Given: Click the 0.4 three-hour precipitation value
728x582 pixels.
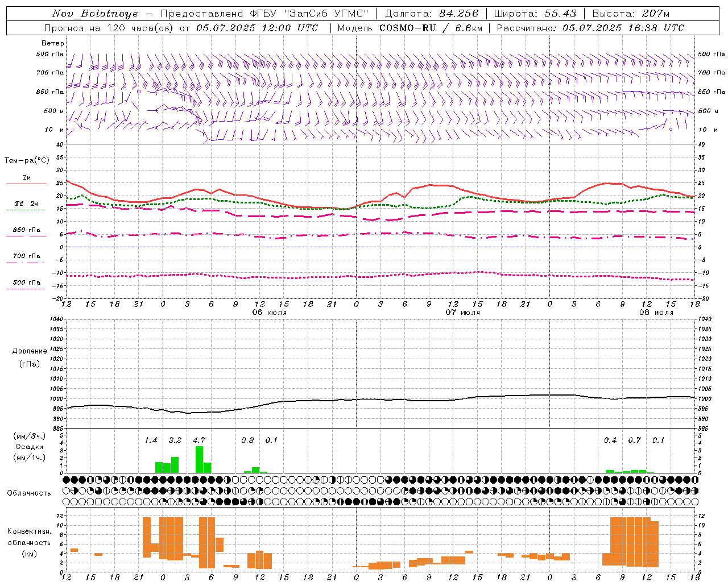Looking at the screenshot, I should point(610,440).
